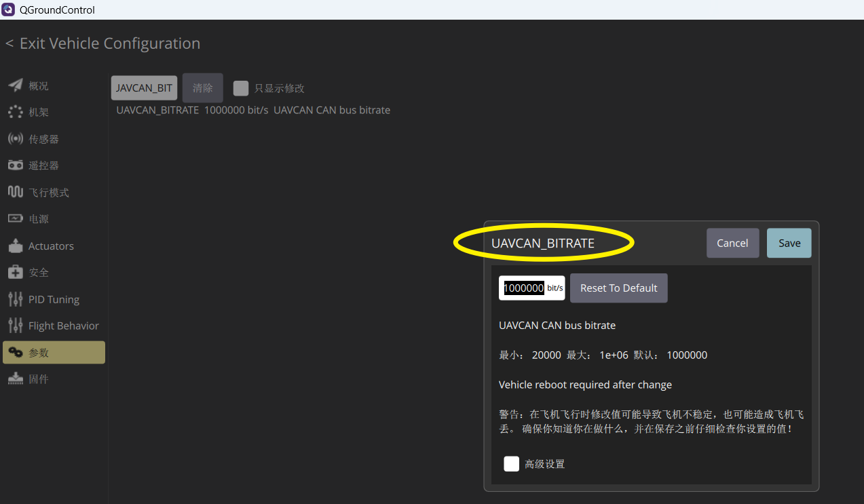Screen dimensions: 864x504
Task: Select the Flight Behavior sliders icon
Action: click(15, 326)
